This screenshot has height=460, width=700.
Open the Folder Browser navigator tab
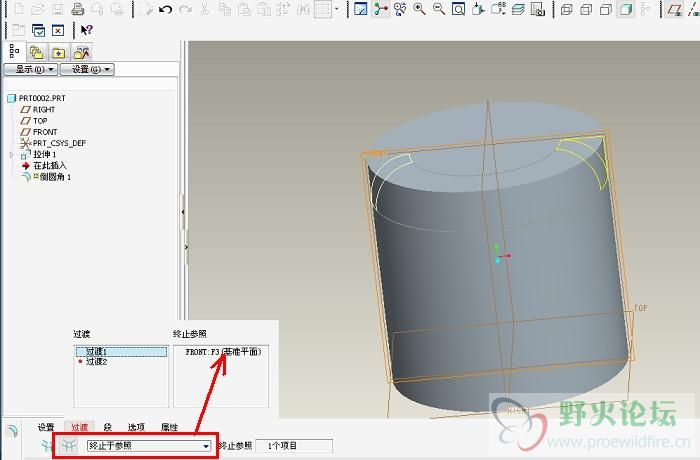(x=37, y=53)
